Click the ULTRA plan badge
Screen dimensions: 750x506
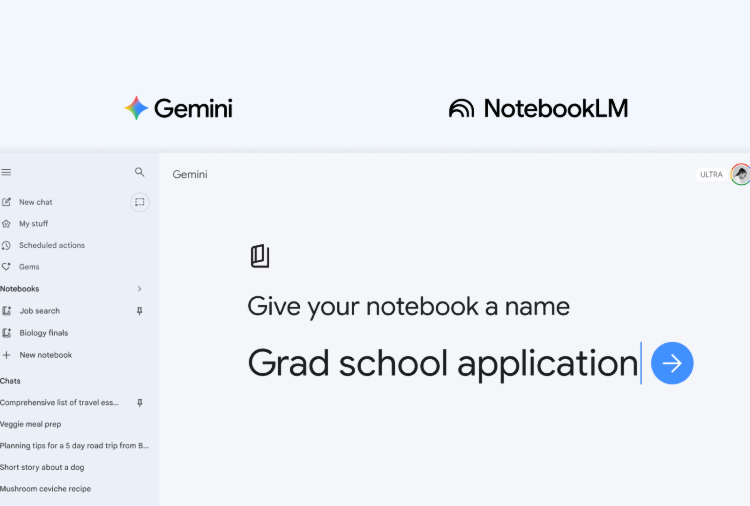click(711, 175)
